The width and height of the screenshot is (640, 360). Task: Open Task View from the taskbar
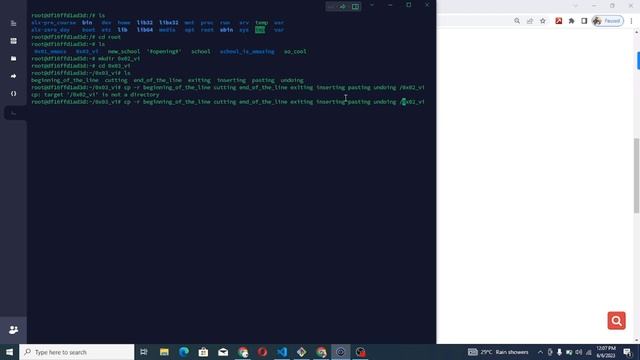[144, 352]
